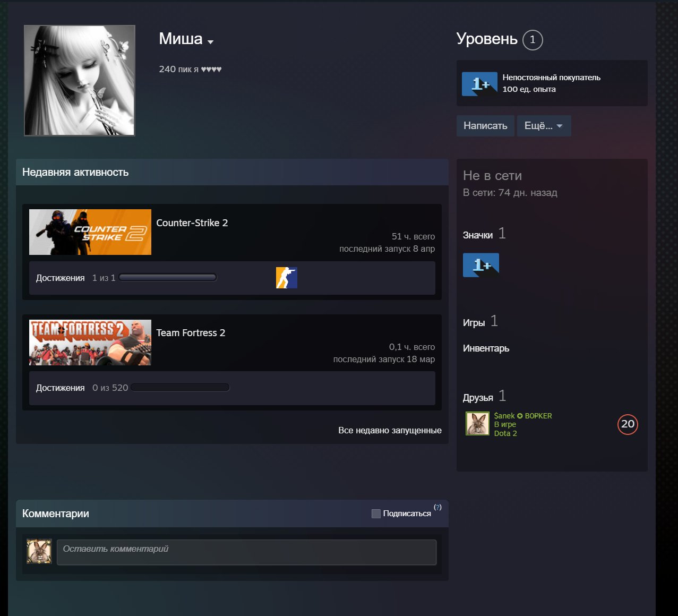
Task: Click the Оставить комментарий input field
Action: pyautogui.click(x=246, y=552)
